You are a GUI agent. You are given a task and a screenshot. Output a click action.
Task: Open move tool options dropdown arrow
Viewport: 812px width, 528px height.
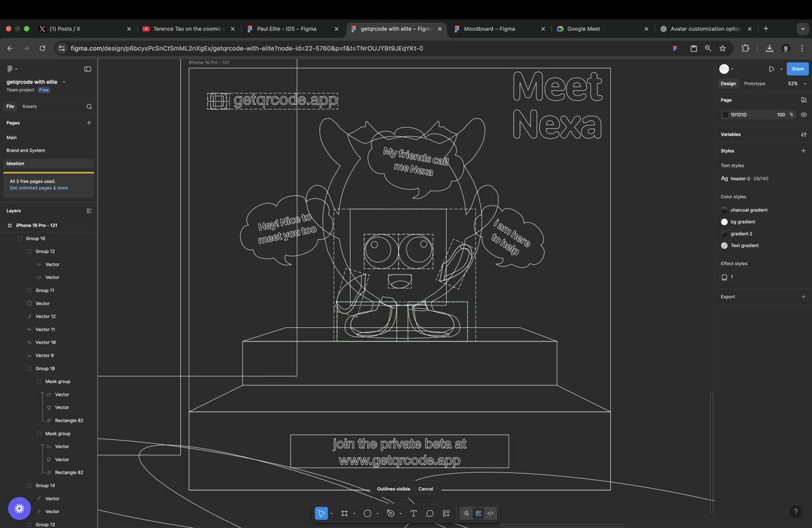click(331, 514)
